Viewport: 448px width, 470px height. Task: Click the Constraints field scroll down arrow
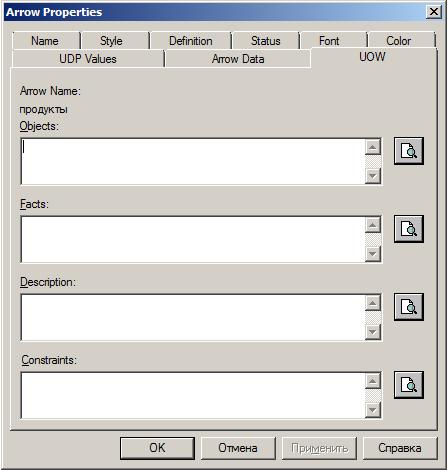pyautogui.click(x=373, y=410)
